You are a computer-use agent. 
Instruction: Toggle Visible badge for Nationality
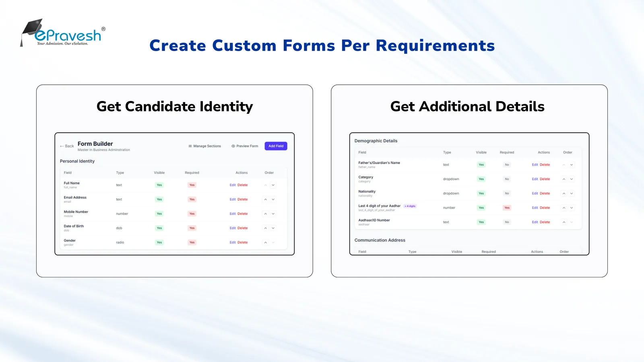(481, 193)
